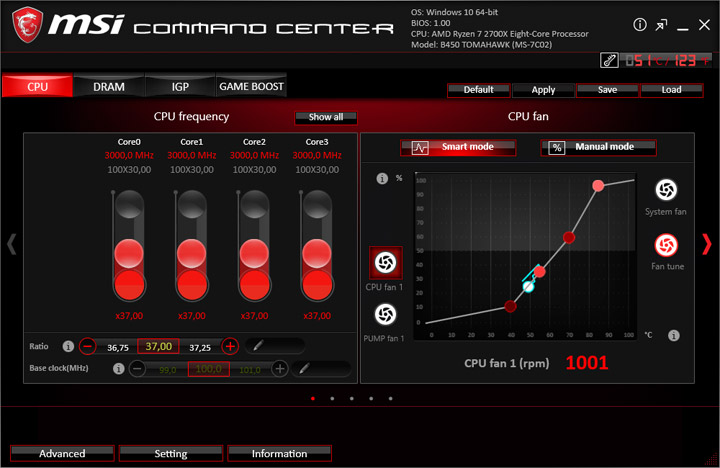The image size is (720, 468).
Task: Click the Default button
Action: click(478, 90)
